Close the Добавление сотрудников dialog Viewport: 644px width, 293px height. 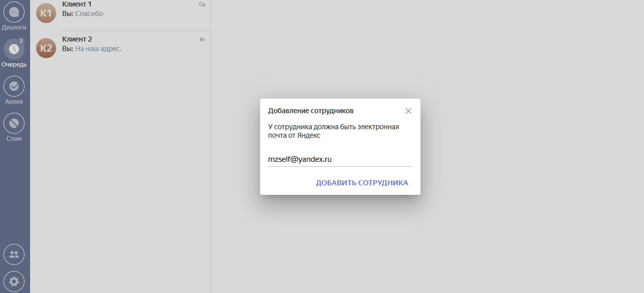coord(408,111)
